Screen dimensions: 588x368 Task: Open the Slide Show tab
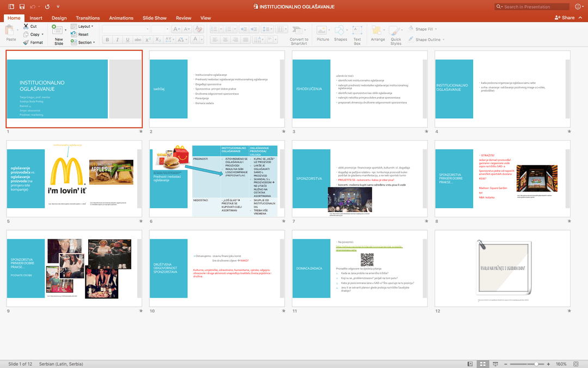155,18
